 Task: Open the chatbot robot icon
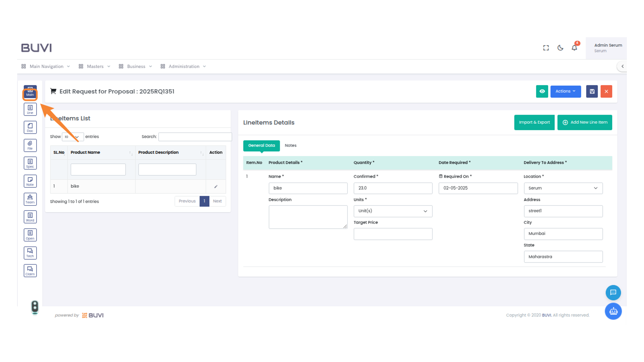(x=613, y=311)
